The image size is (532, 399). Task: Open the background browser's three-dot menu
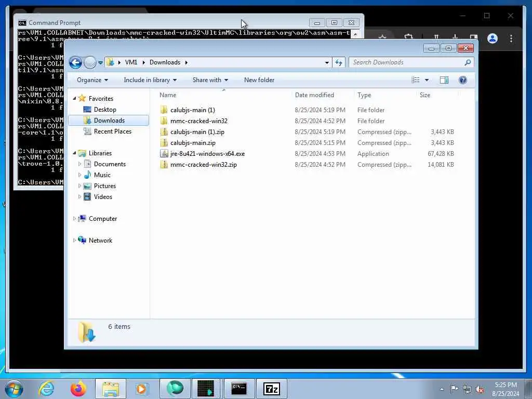point(511,38)
